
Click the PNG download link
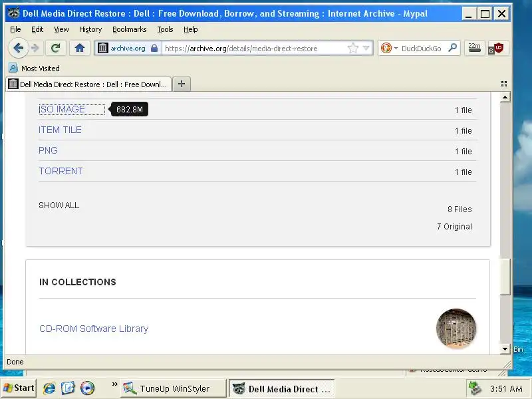[48, 151]
